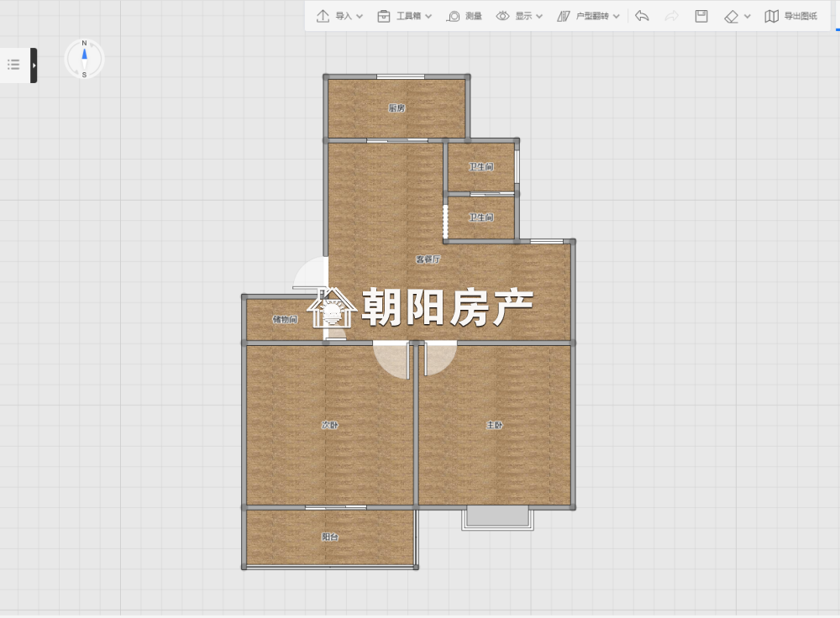Click the north-south compass widget
The height and width of the screenshot is (618, 840).
tap(84, 59)
